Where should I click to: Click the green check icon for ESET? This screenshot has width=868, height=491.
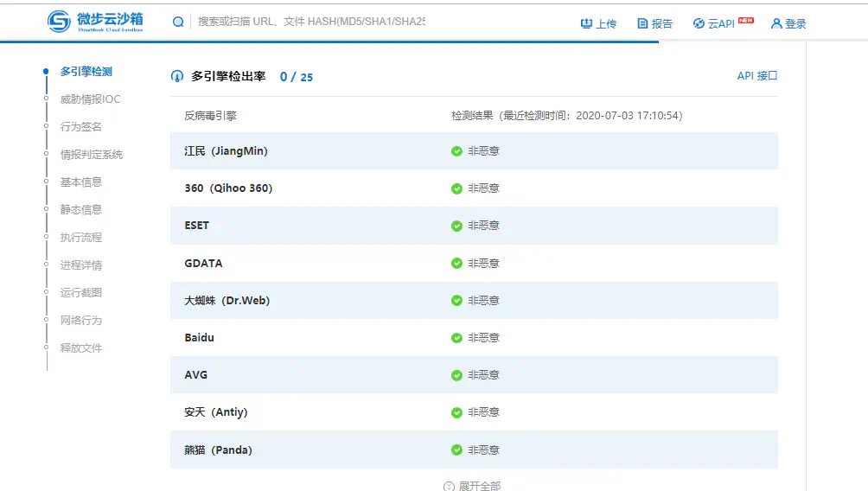(x=456, y=226)
